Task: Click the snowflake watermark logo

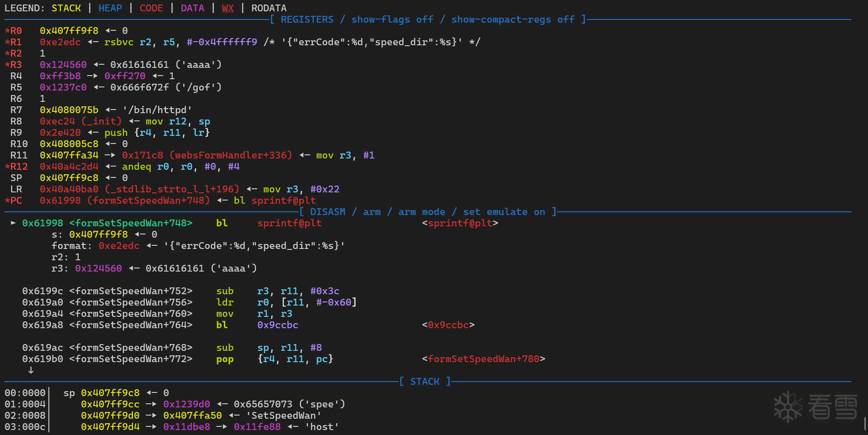Action: (x=788, y=407)
